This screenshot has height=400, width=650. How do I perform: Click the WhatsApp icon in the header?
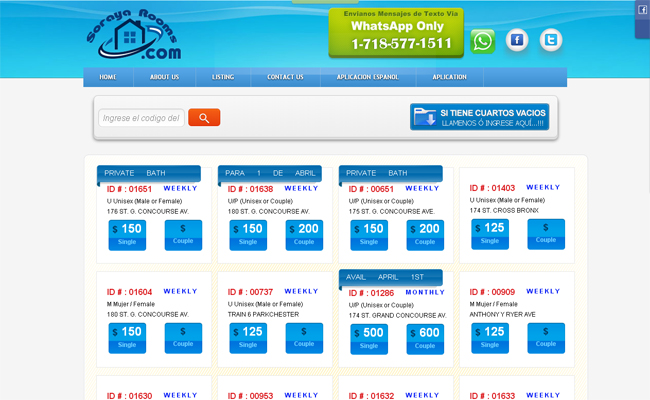coord(483,41)
